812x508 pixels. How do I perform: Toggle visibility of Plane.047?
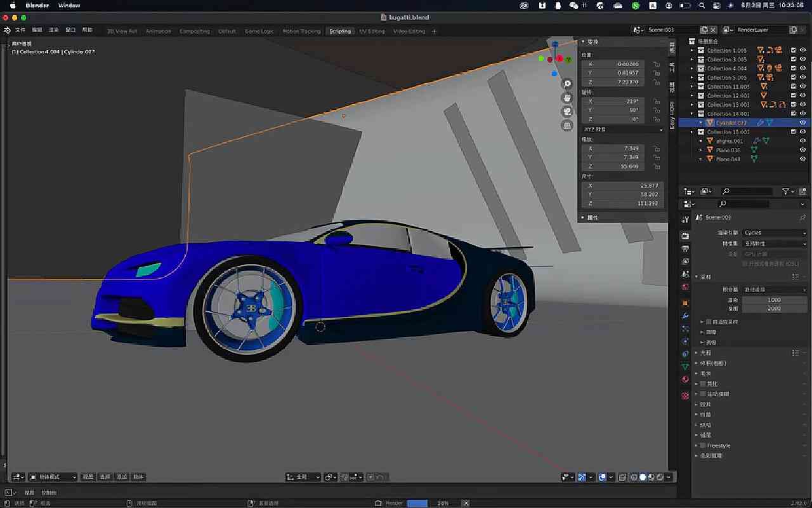(802, 159)
